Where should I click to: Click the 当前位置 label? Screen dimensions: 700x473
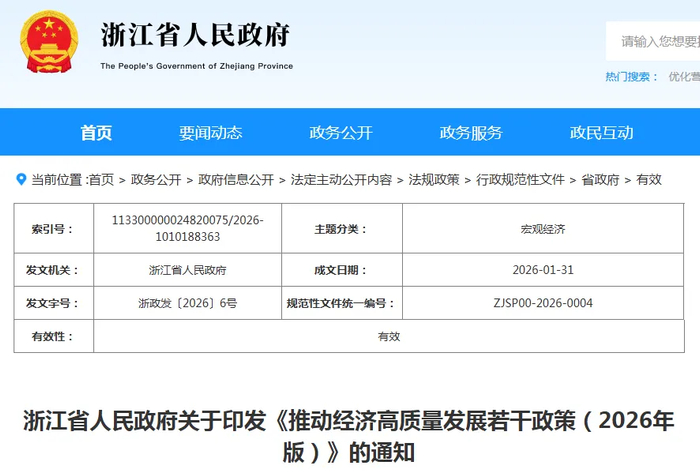click(58, 180)
